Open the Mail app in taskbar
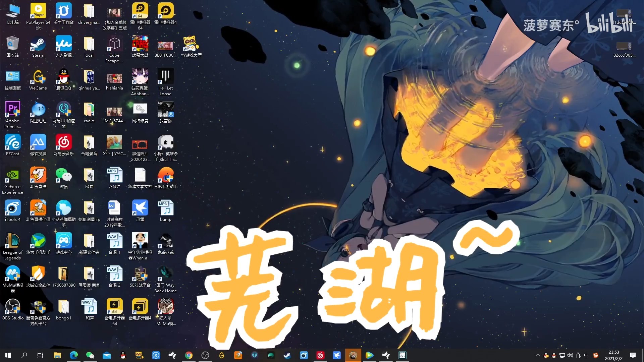 tap(107, 355)
